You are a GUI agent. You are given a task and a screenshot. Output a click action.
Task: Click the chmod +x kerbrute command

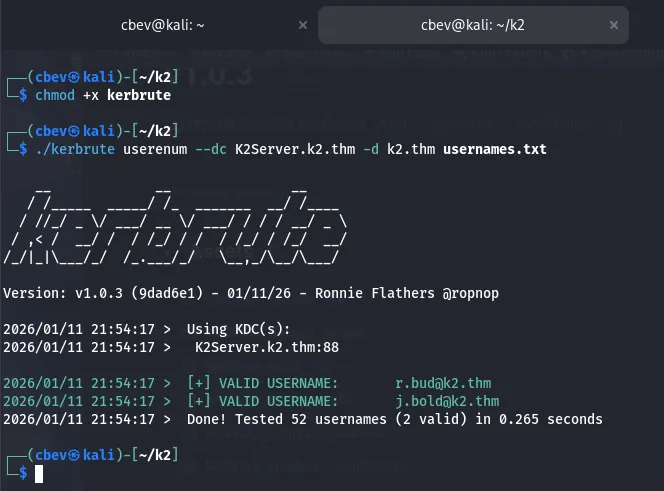(102, 95)
